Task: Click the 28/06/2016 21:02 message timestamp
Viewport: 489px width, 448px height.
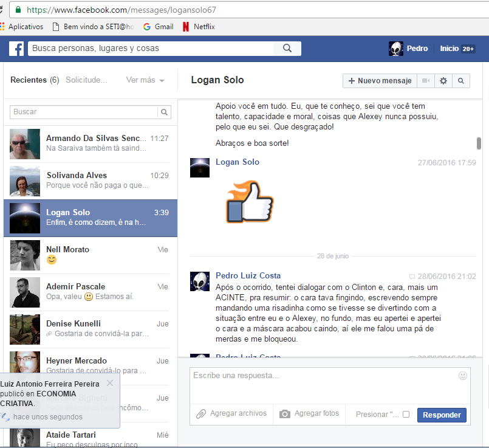Action: (447, 277)
